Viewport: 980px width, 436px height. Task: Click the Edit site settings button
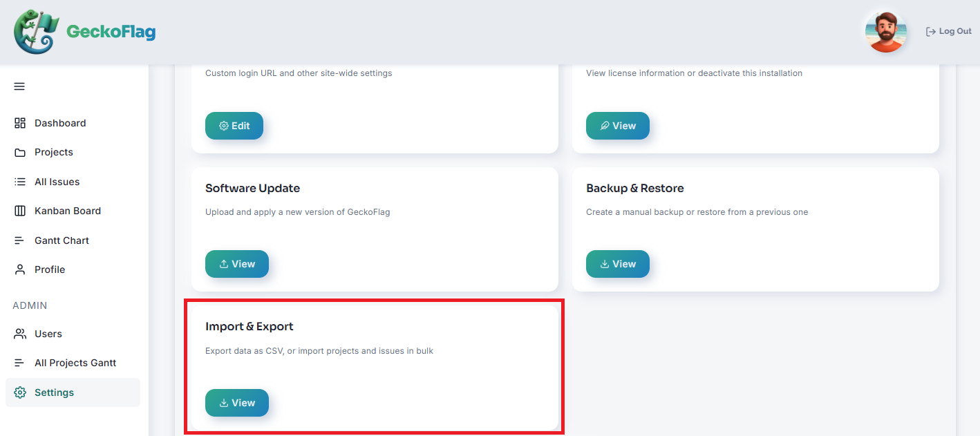234,126
